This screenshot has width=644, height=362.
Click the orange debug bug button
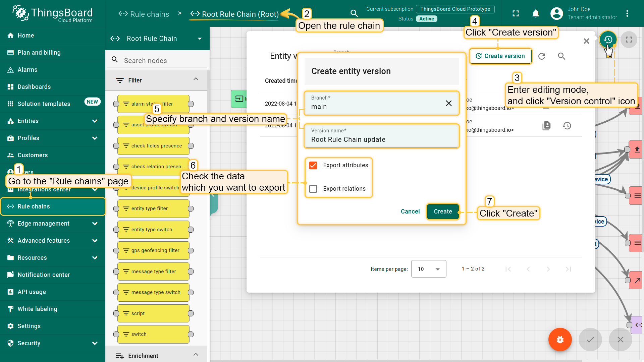(560, 340)
